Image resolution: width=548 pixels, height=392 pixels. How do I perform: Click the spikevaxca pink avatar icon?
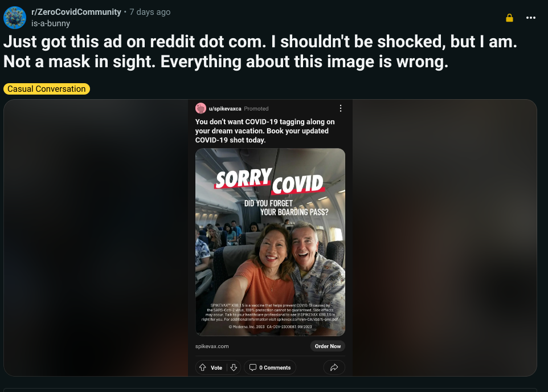coord(201,108)
